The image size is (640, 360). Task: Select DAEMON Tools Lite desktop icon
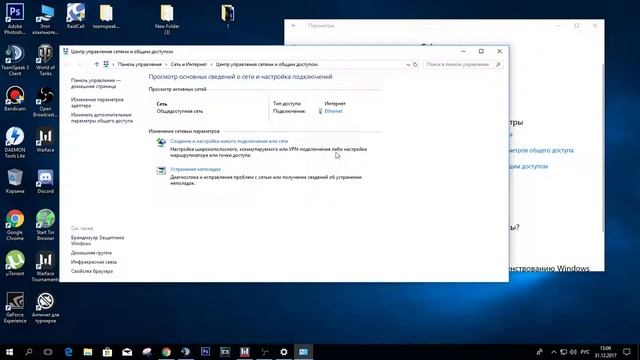click(x=15, y=142)
